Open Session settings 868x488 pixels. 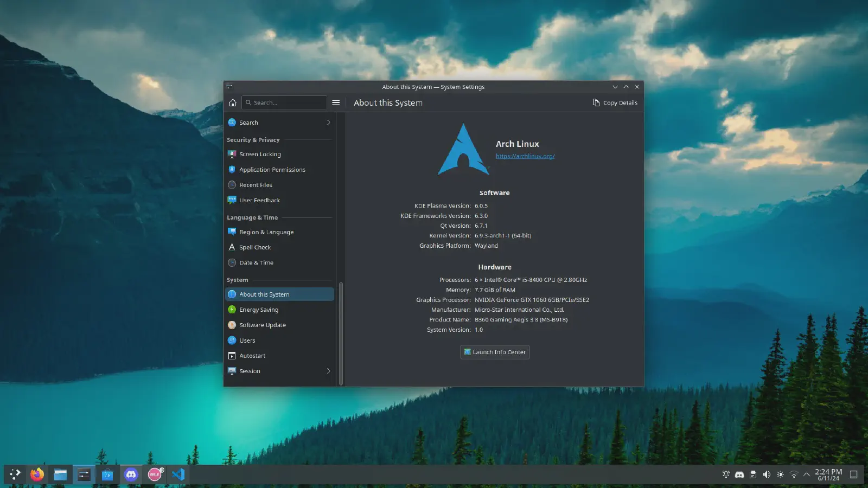(x=279, y=371)
